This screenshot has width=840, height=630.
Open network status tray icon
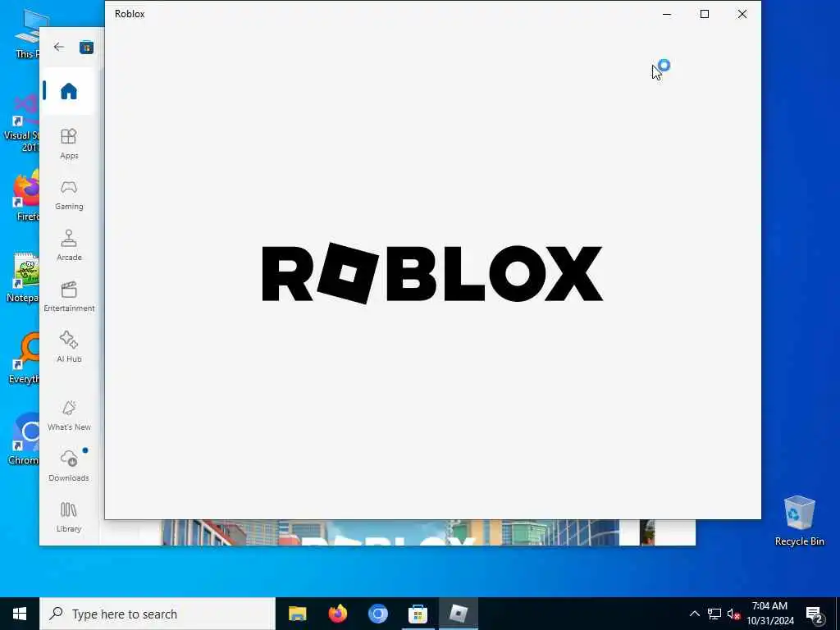(x=714, y=614)
